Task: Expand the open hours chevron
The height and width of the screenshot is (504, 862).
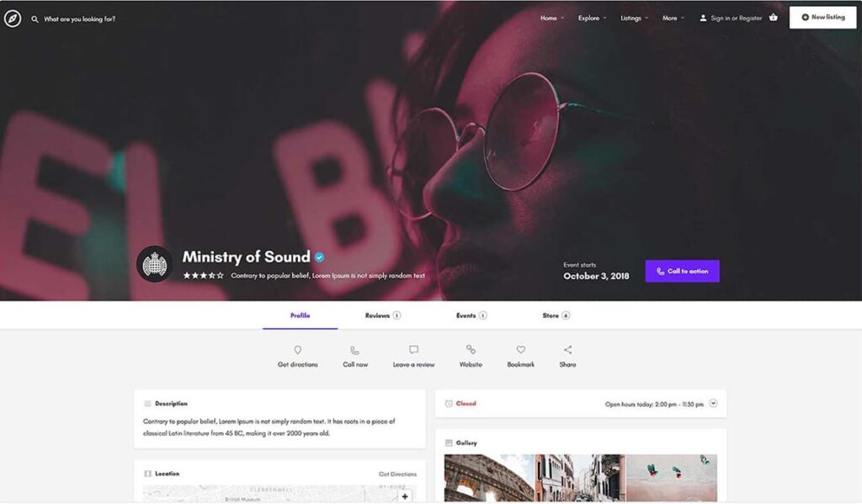Action: (x=713, y=403)
